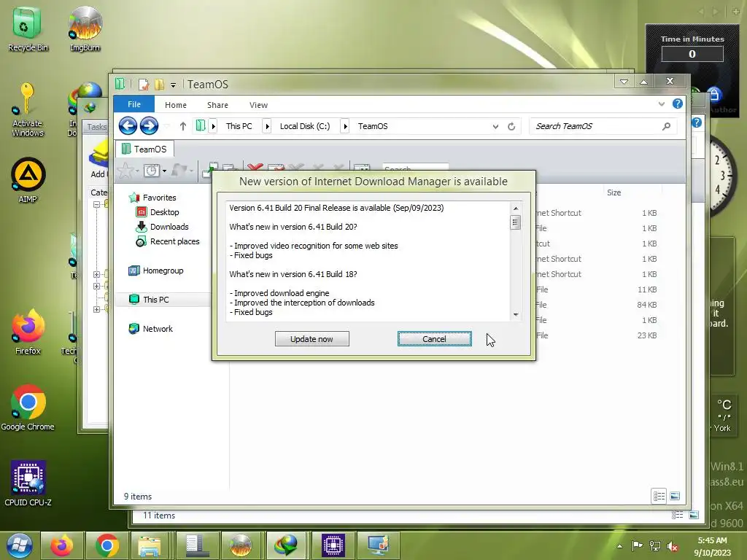Open ImgBurn desktop icon
Screen dimensions: 747x560
(85, 29)
